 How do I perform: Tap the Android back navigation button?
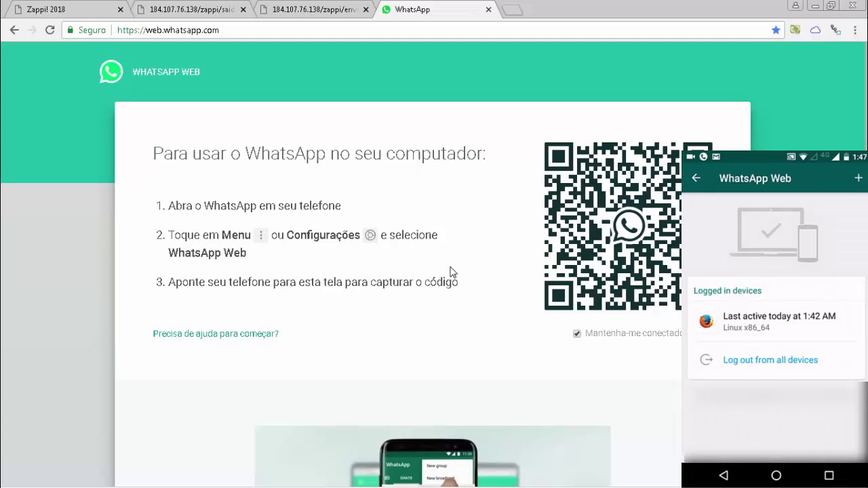(724, 476)
